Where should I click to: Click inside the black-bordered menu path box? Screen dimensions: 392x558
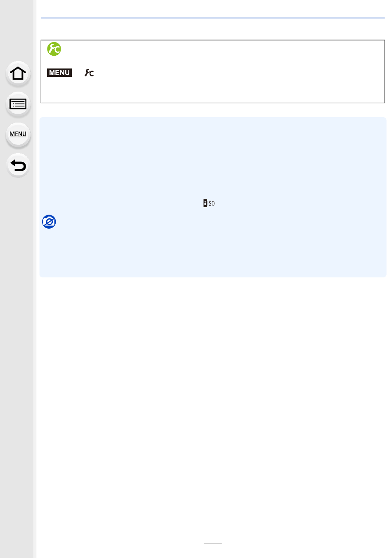tap(213, 71)
